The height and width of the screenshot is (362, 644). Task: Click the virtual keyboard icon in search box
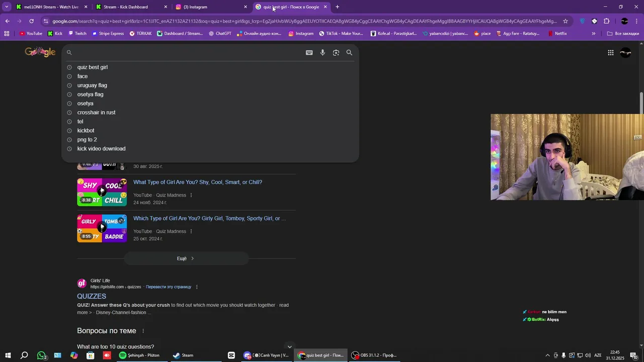pyautogui.click(x=309, y=52)
